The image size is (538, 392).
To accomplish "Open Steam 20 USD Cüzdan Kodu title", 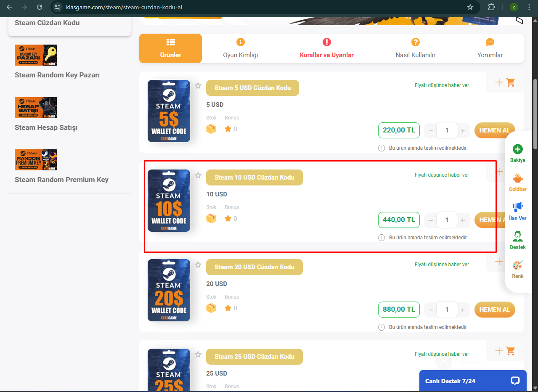I will tap(254, 267).
